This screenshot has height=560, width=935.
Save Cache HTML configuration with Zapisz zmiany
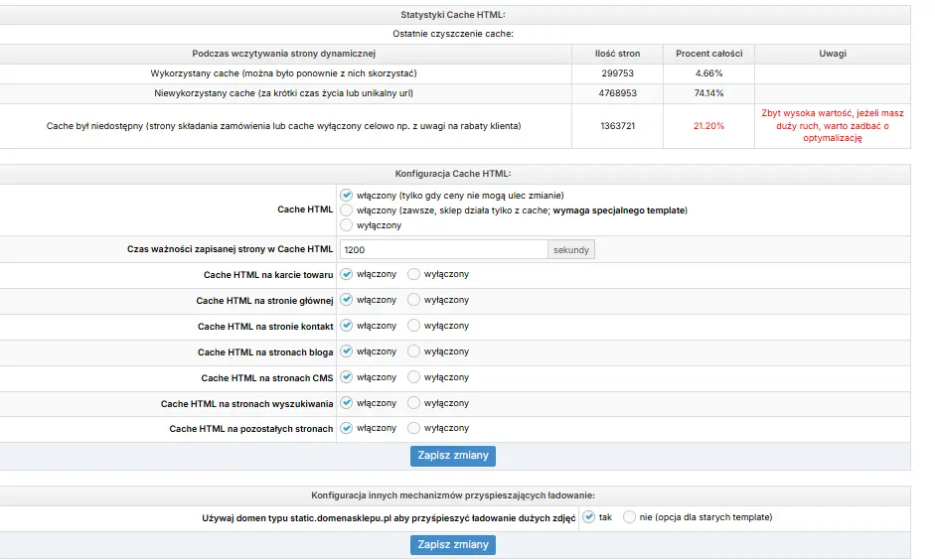(452, 456)
